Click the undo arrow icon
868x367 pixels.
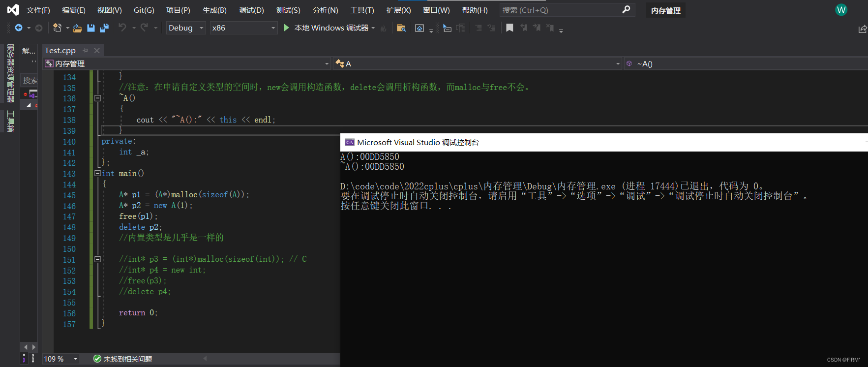(x=122, y=28)
